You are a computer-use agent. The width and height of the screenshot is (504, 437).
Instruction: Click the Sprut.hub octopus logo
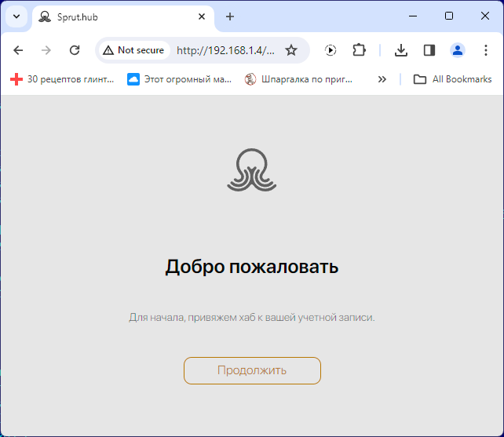pos(252,169)
